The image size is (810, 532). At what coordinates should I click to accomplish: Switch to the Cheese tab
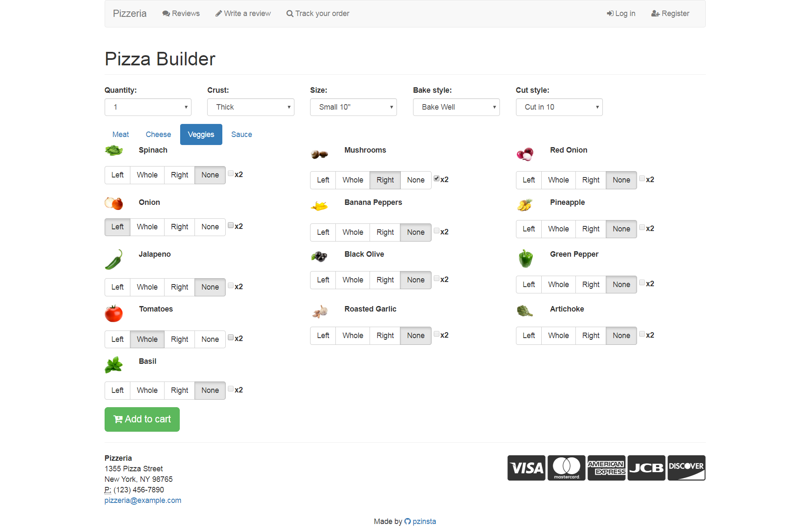point(158,134)
